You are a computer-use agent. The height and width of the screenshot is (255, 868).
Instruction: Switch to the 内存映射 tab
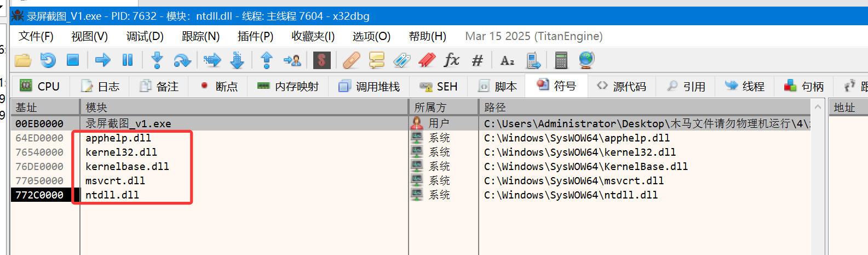pyautogui.click(x=288, y=86)
